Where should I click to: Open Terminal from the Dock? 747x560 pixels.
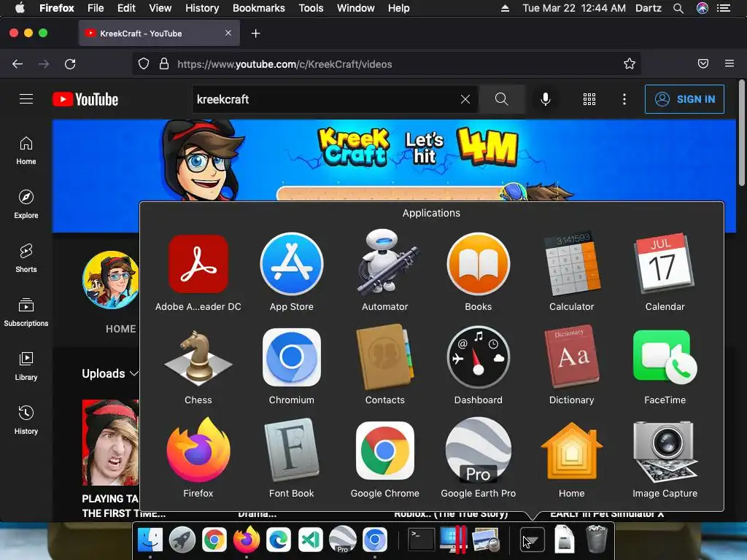pyautogui.click(x=422, y=540)
